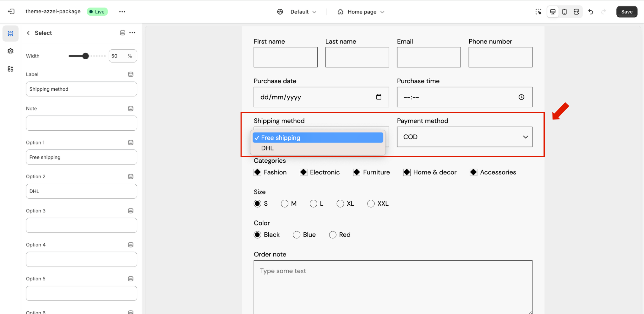Switch to mobile preview
The image size is (644, 314).
tap(564, 12)
